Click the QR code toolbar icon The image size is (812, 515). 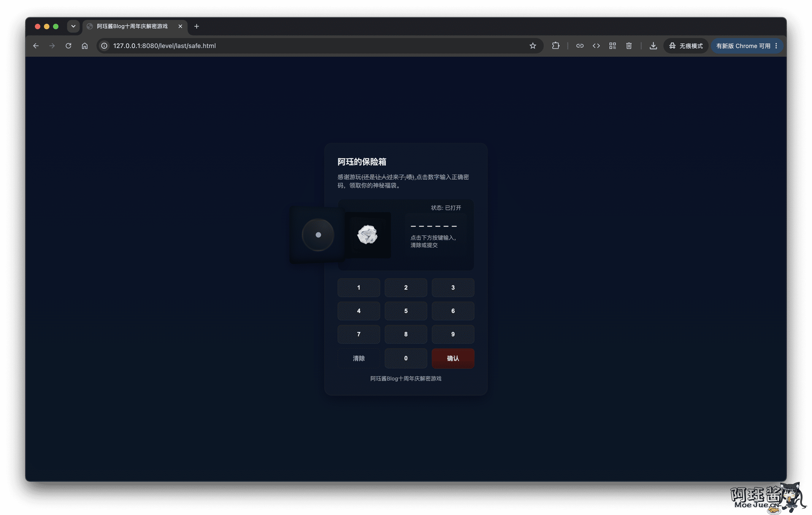coord(613,46)
